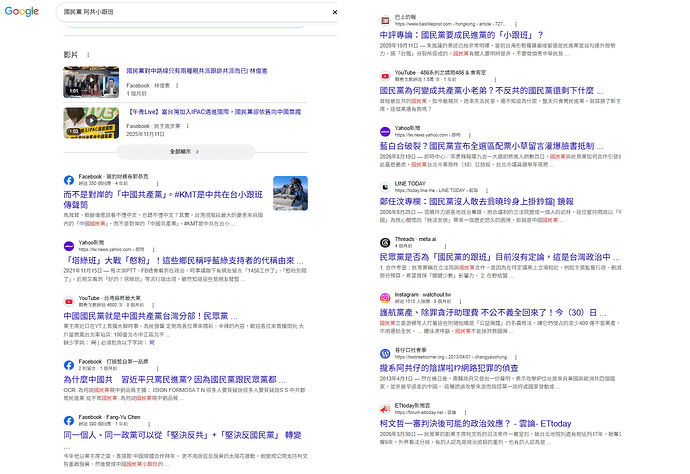Open 國民黨為何變成共產黨小老弟 video link

pyautogui.click(x=491, y=91)
